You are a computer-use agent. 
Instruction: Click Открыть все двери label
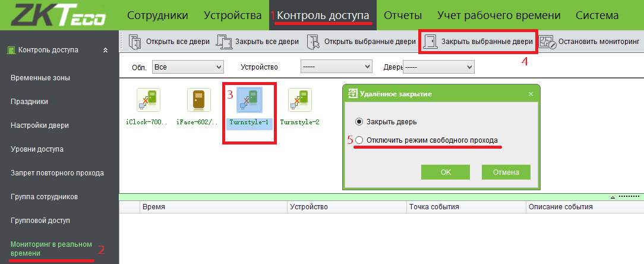(178, 42)
